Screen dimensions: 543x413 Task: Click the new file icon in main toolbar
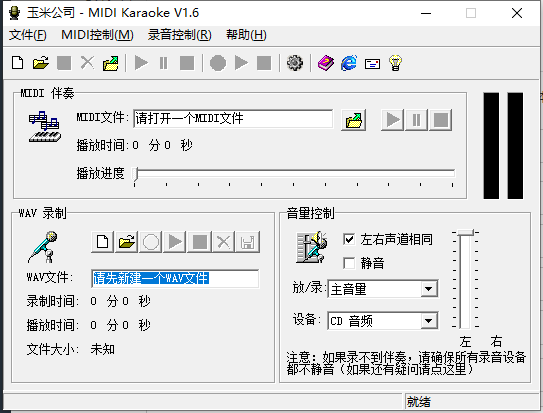18,63
